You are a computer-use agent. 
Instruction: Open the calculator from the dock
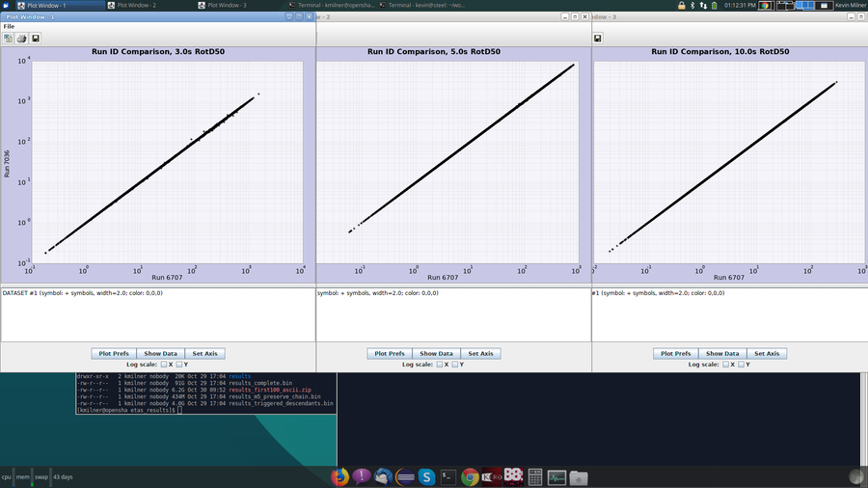pos(535,476)
